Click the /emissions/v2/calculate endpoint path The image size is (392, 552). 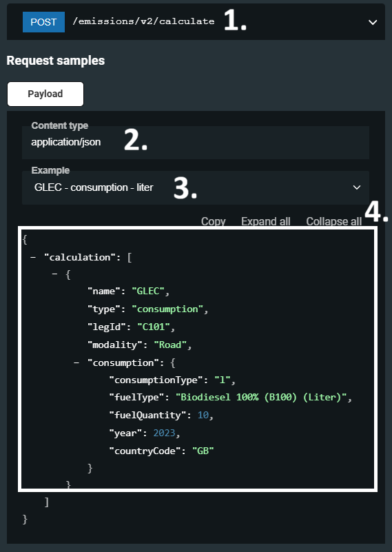[143, 21]
